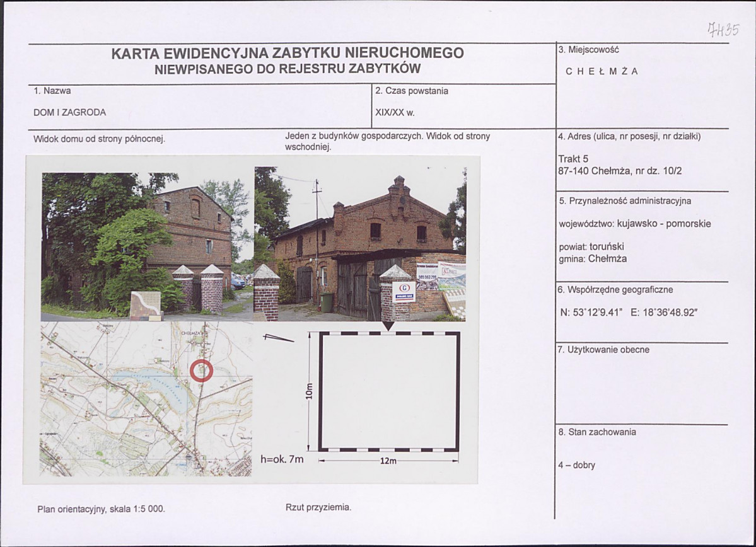Click the "4. Adres" field label
The height and width of the screenshot is (547, 756).
629,136
